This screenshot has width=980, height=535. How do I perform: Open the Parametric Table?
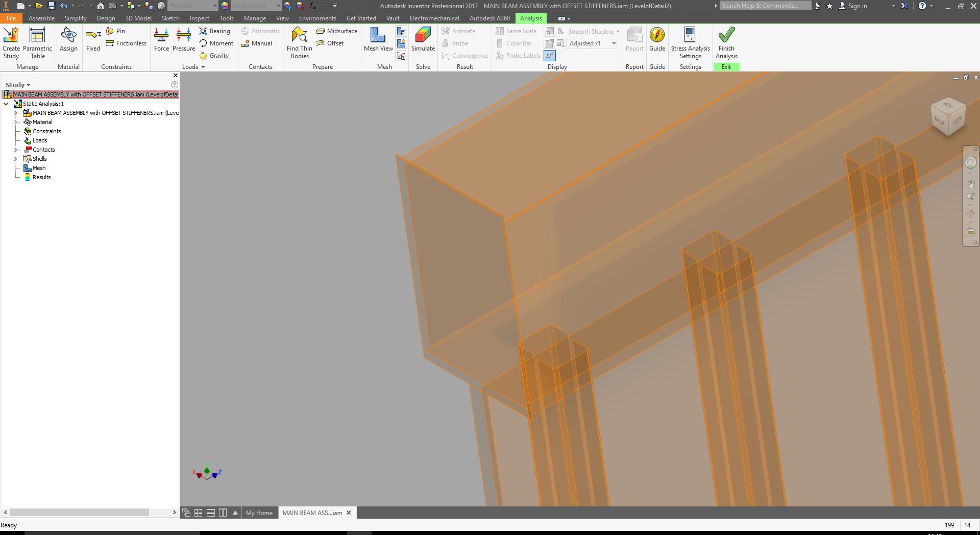37,43
